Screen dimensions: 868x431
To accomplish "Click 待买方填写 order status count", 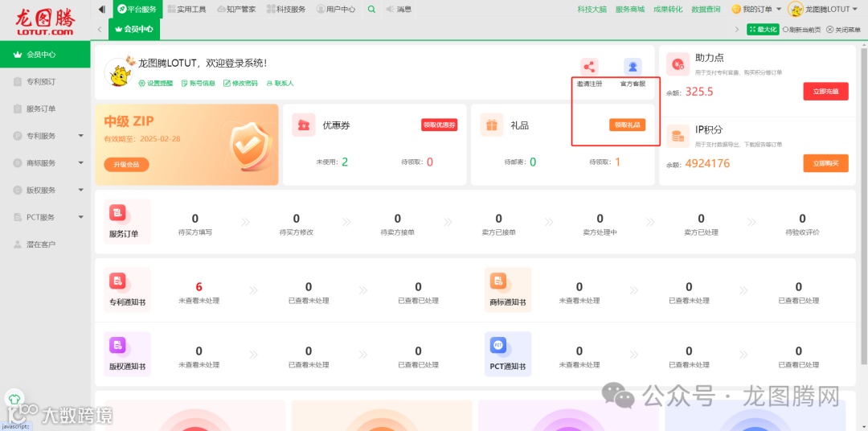I will 194,219.
